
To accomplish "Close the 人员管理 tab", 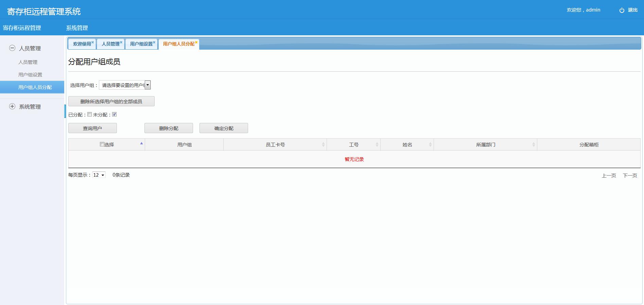I will pos(121,42).
